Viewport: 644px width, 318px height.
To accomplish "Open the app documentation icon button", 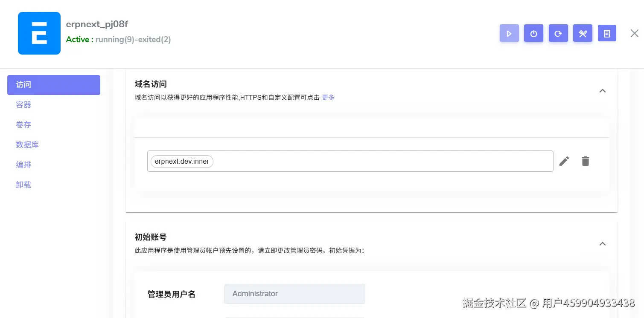I will pos(607,33).
